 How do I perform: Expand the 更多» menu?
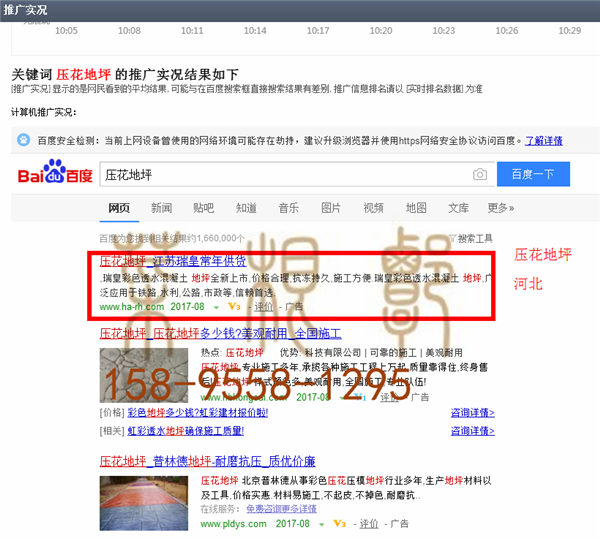click(x=501, y=208)
